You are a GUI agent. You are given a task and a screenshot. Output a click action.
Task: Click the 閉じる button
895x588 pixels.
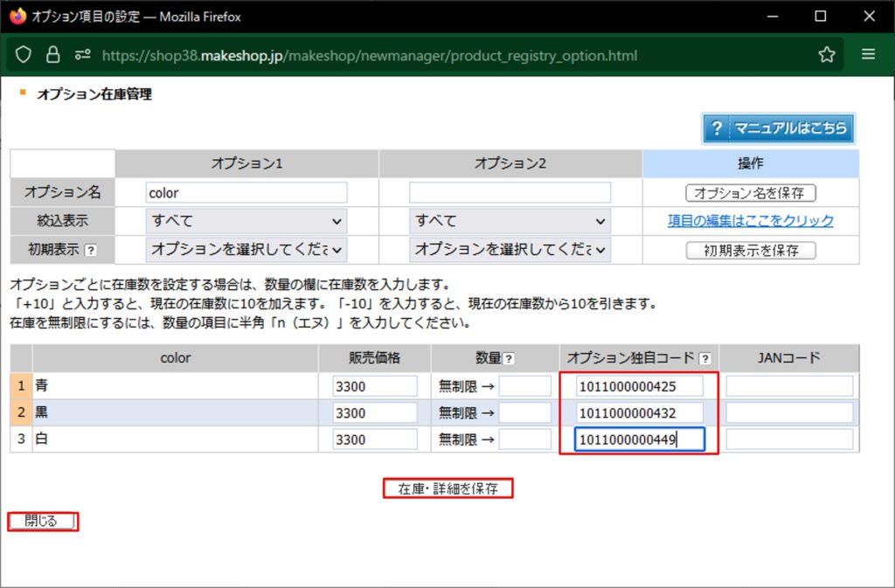[x=42, y=522]
